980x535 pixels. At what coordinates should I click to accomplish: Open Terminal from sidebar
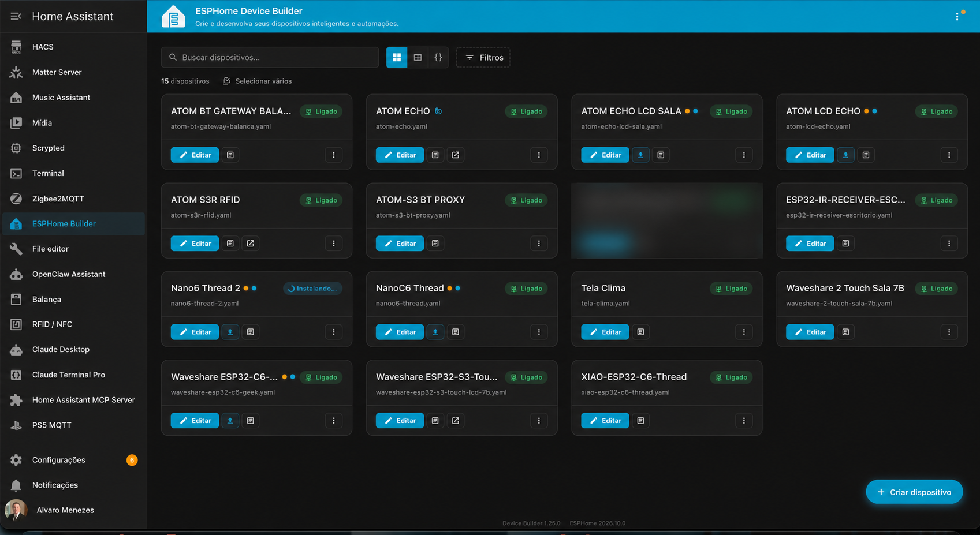point(73,173)
